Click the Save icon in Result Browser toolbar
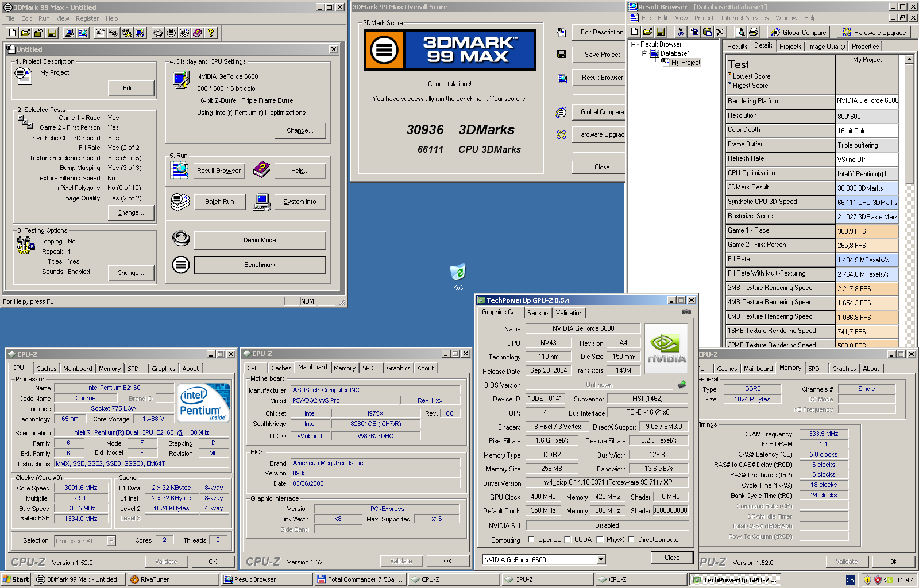This screenshot has height=588, width=919. pos(661,32)
